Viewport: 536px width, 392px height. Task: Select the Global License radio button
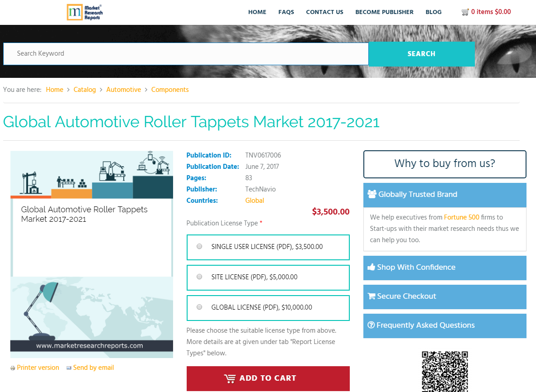[x=199, y=306]
